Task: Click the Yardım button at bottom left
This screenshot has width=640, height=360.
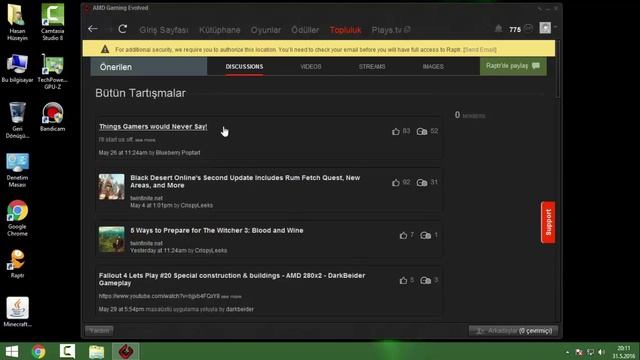Action: [x=99, y=331]
